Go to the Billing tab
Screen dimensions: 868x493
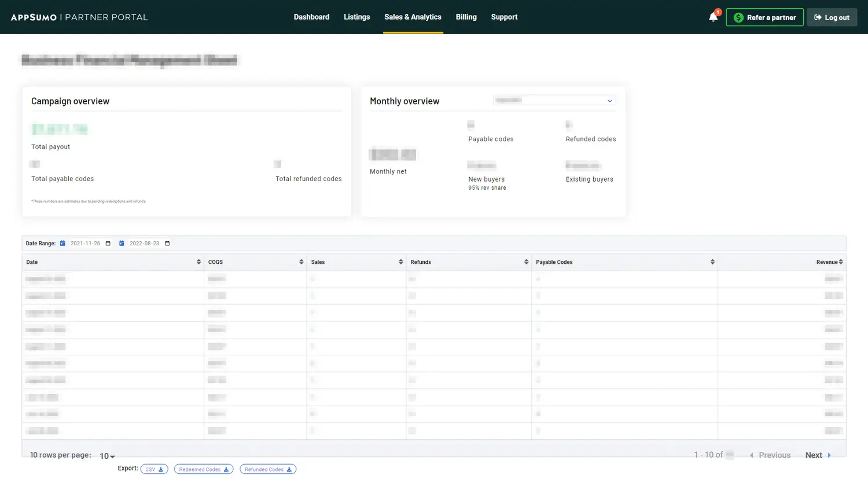(x=466, y=17)
